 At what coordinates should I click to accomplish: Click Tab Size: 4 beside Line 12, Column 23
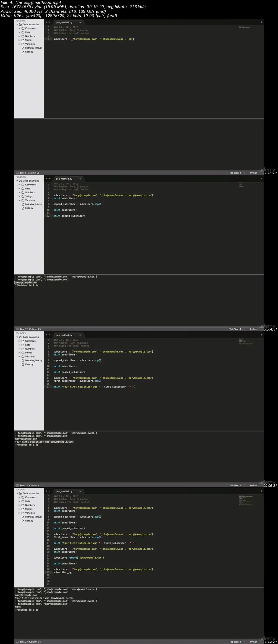coord(235,329)
